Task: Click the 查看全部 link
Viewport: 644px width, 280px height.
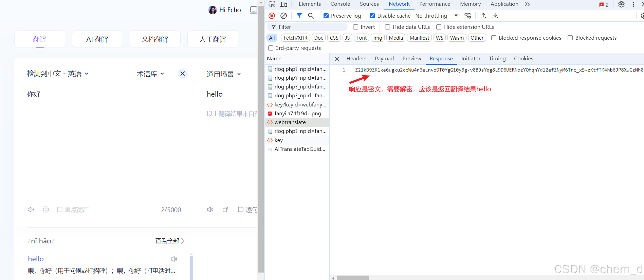Action: tap(169, 241)
